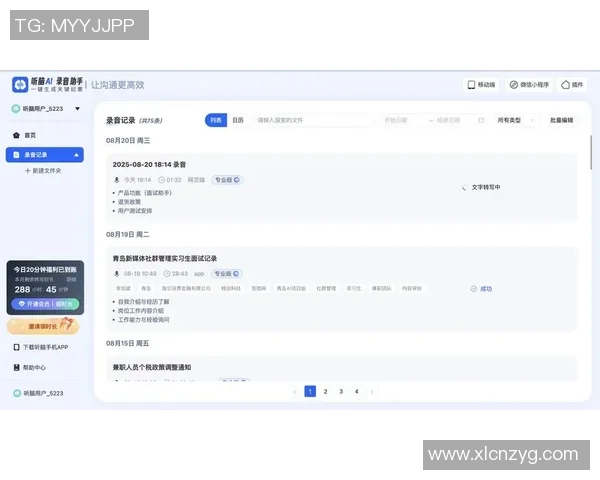Click the 邀请领时长 invite banner
Viewport: 600px width, 480px height.
[43, 326]
